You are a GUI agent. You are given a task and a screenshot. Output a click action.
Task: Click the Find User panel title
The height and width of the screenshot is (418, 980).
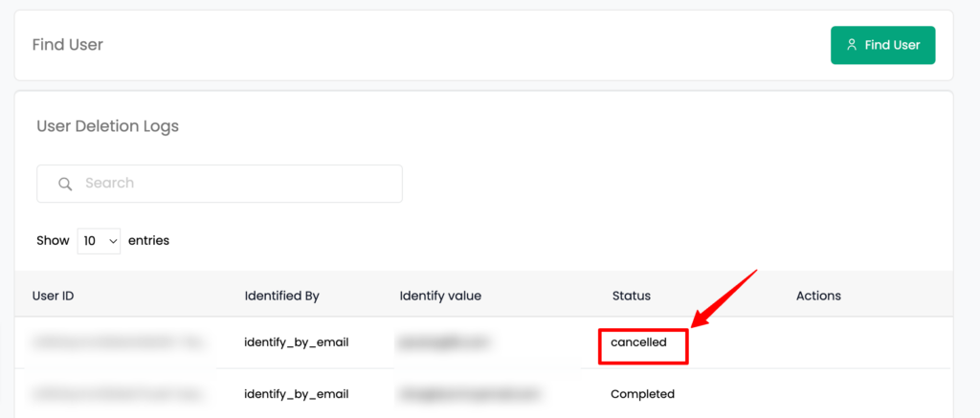pyautogui.click(x=68, y=45)
